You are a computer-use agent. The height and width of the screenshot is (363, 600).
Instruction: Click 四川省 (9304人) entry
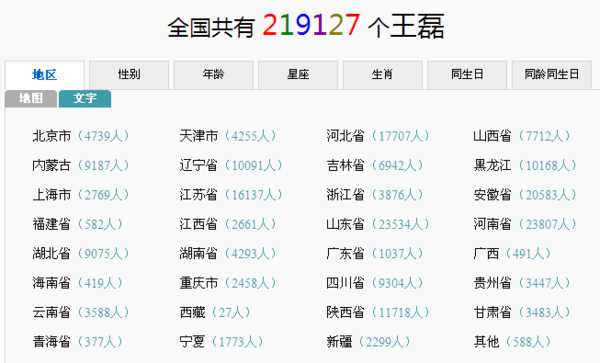click(375, 283)
